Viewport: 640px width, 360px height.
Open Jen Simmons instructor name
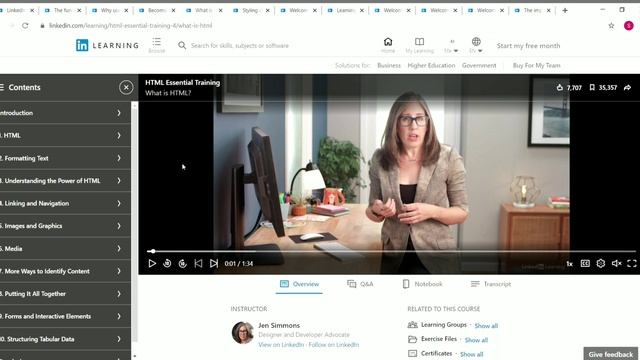tap(279, 325)
